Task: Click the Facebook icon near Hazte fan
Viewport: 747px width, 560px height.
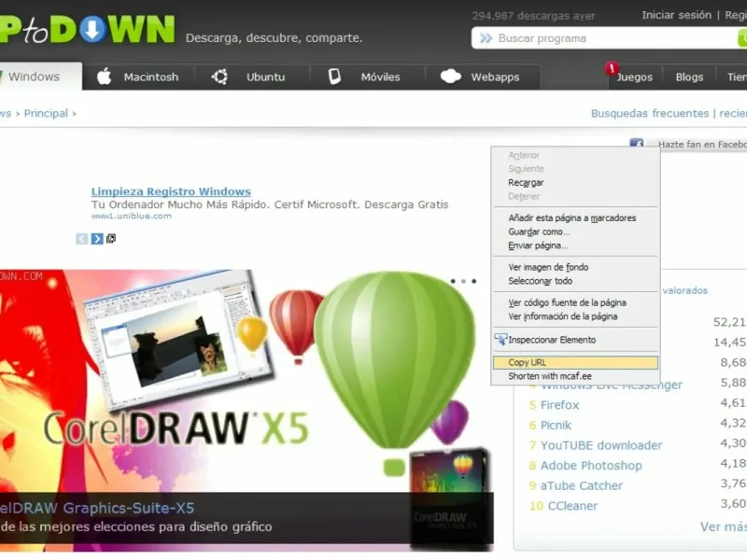Action: point(637,143)
